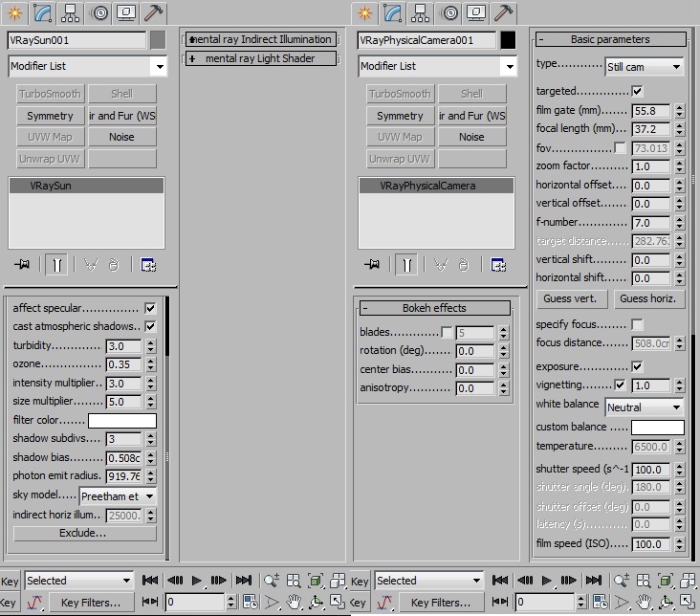The width and height of the screenshot is (700, 616).
Task: Toggle affect specular checkbox
Action: tap(150, 308)
